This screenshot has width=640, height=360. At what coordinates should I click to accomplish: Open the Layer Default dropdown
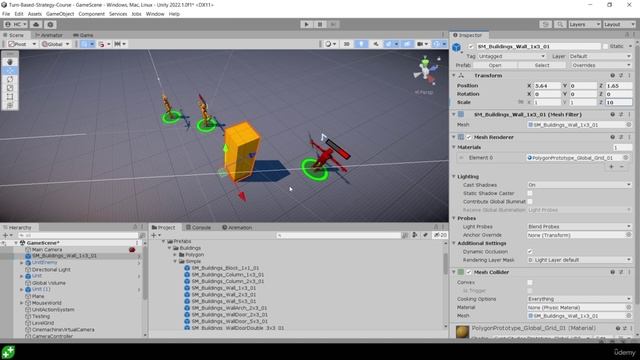click(x=600, y=56)
